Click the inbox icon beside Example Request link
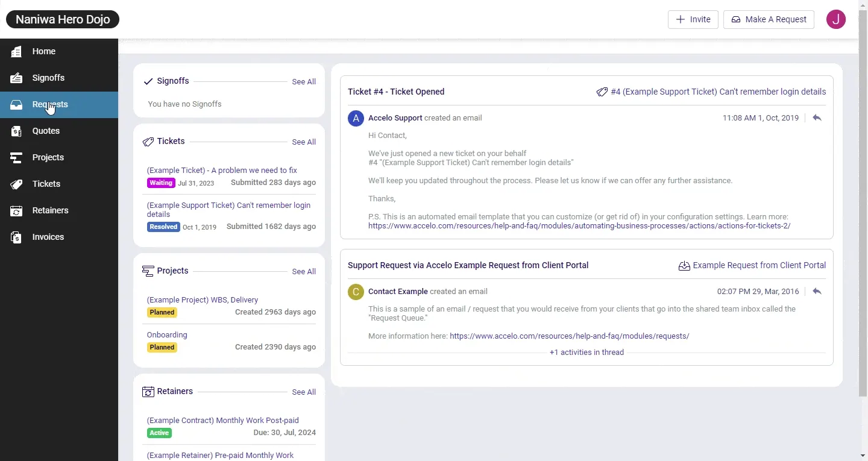 pos(684,266)
